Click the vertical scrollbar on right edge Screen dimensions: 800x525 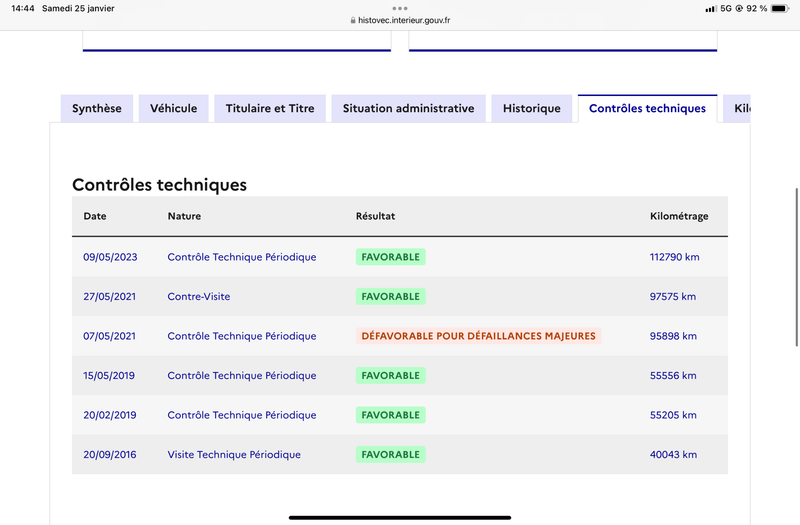tap(796, 267)
